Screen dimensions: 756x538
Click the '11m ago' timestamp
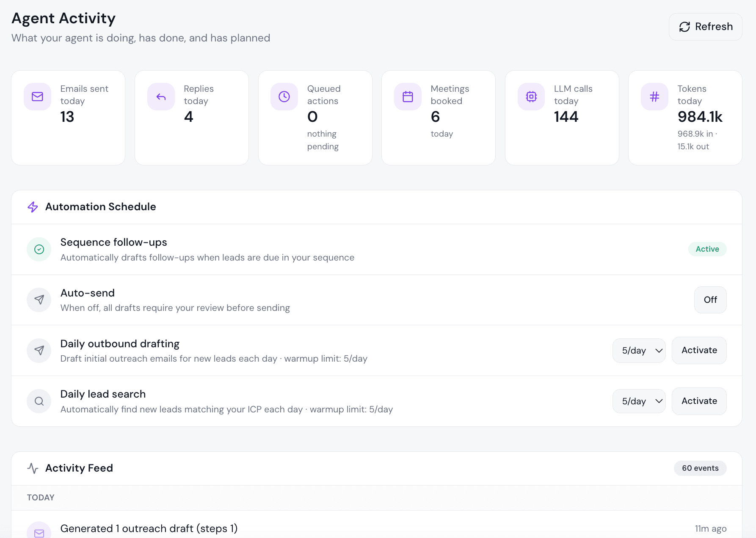click(x=711, y=529)
